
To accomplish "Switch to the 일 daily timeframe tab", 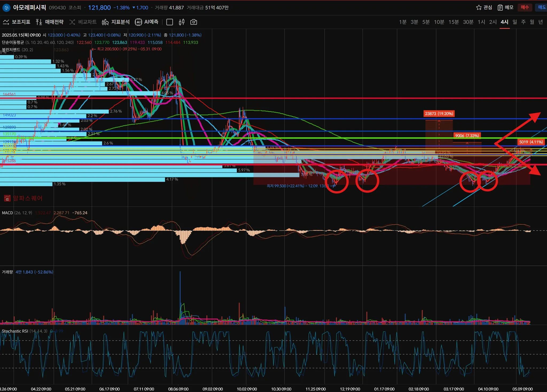I will [x=515, y=22].
